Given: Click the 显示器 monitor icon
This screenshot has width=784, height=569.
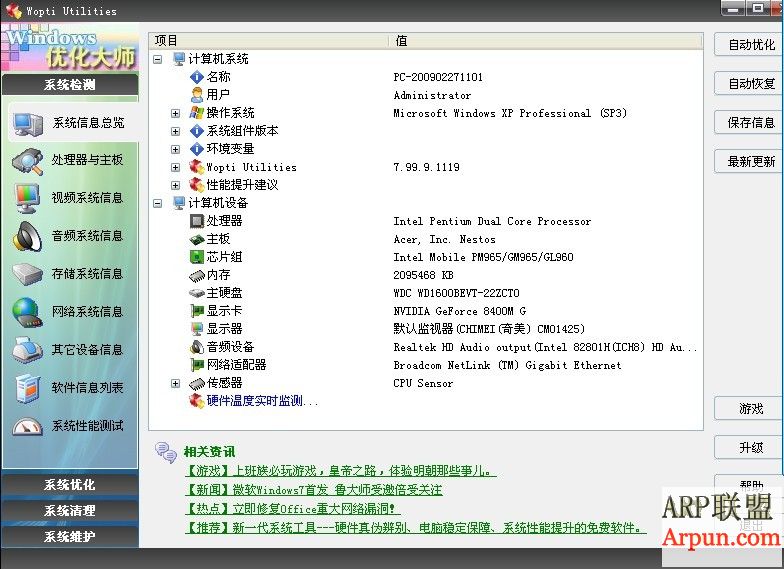Looking at the screenshot, I should pos(197,329).
